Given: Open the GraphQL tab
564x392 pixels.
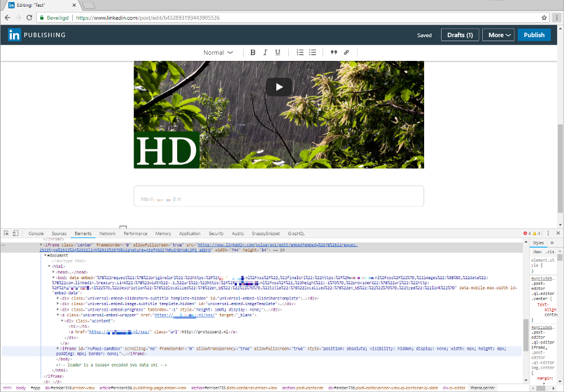Looking at the screenshot, I should coord(296,234).
